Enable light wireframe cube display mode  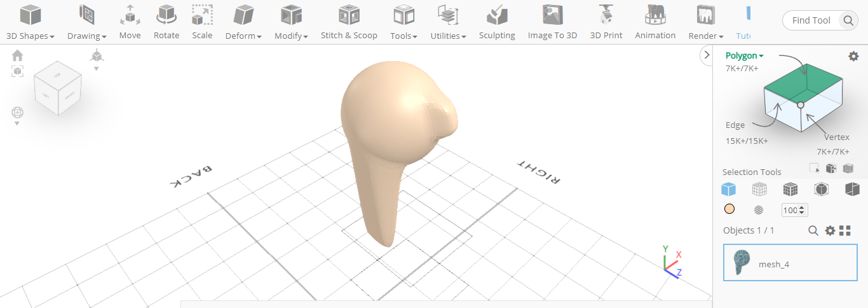pyautogui.click(x=759, y=189)
